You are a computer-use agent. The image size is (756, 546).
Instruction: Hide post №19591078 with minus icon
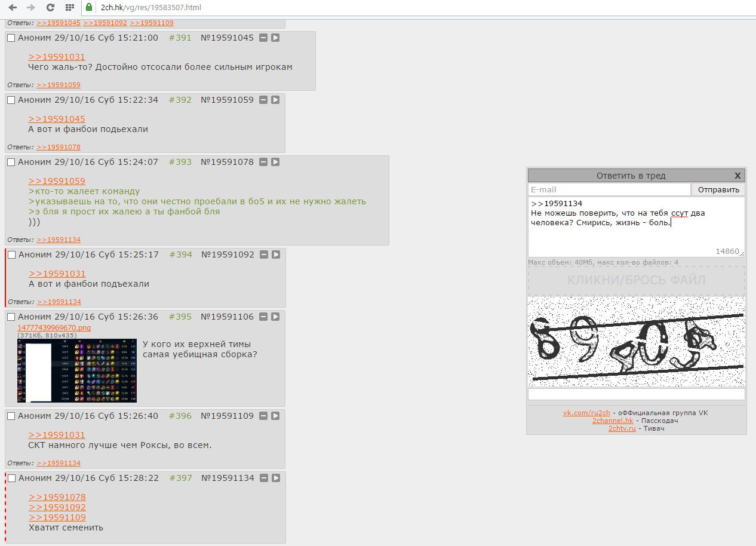click(263, 162)
